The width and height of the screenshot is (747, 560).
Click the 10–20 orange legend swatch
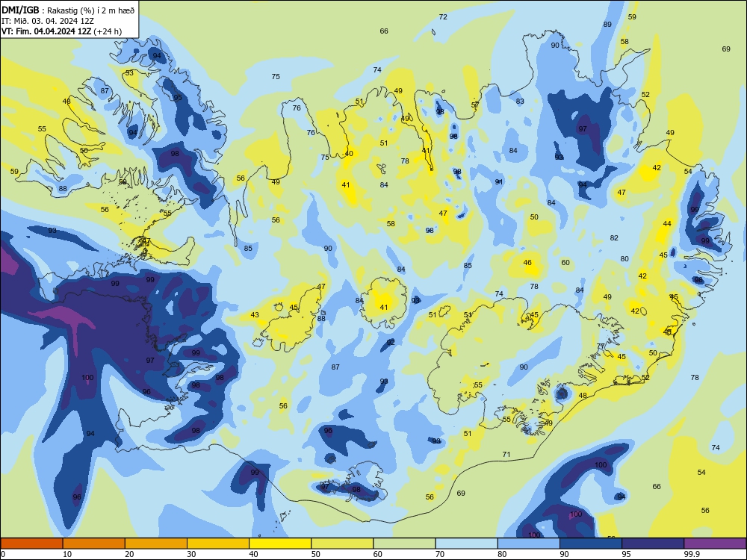(x=94, y=544)
